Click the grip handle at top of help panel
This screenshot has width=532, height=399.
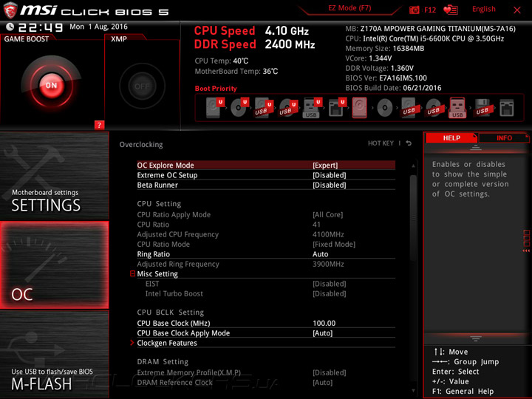point(476,148)
